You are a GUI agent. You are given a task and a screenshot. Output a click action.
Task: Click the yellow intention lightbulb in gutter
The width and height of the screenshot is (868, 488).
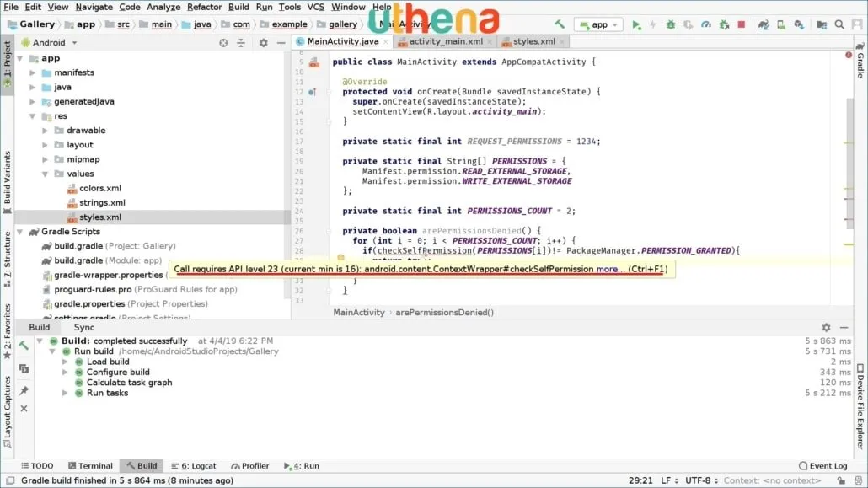[340, 258]
